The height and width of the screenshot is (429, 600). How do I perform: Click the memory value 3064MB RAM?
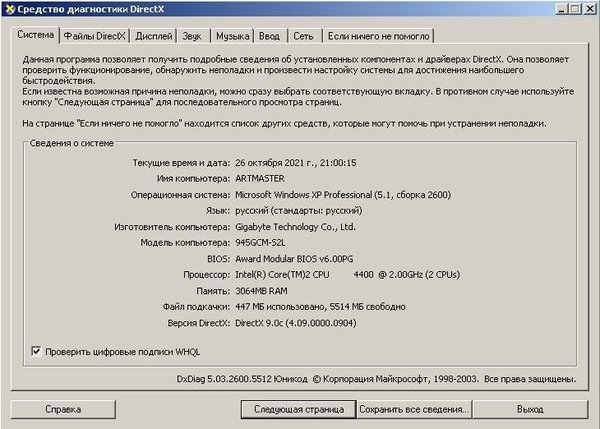[x=261, y=291]
